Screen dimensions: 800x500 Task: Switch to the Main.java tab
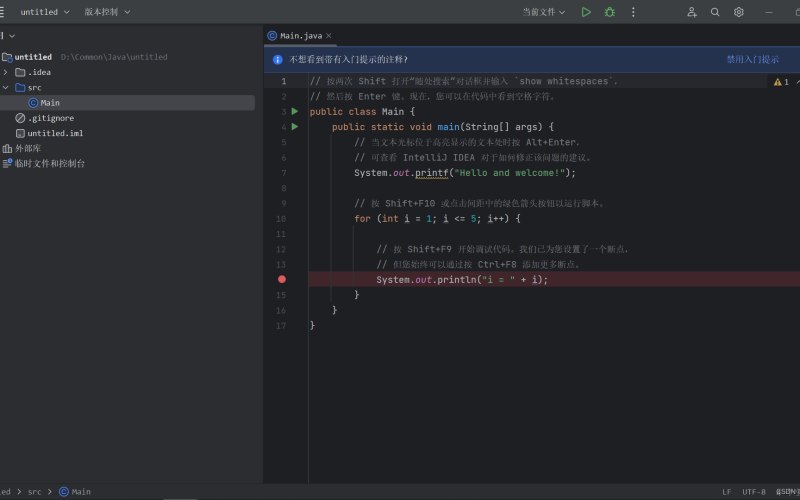pos(301,36)
